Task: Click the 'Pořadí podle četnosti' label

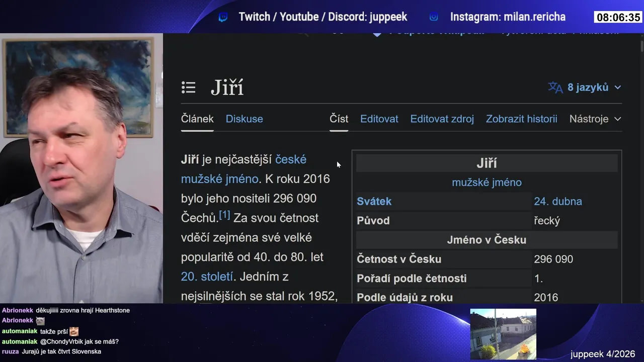Action: click(x=412, y=279)
